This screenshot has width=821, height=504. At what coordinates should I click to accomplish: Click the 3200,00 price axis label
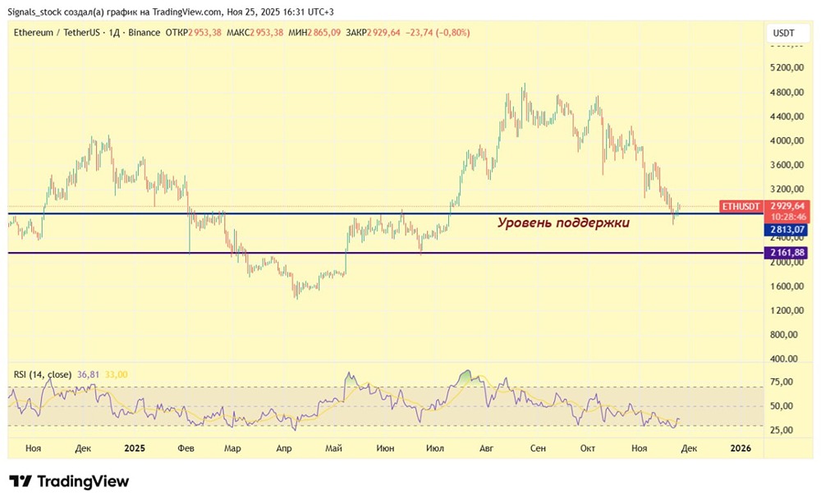click(x=787, y=189)
